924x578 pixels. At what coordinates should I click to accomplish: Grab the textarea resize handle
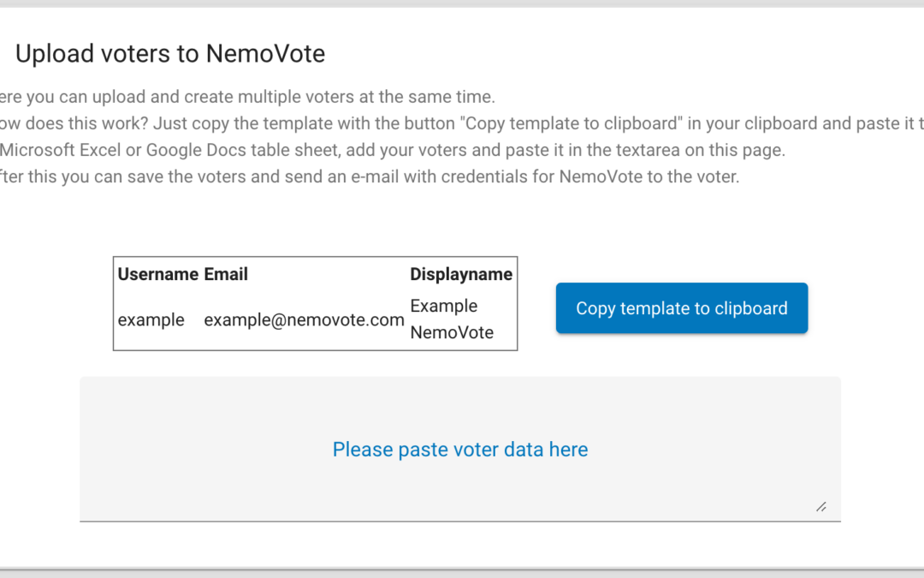tap(821, 507)
